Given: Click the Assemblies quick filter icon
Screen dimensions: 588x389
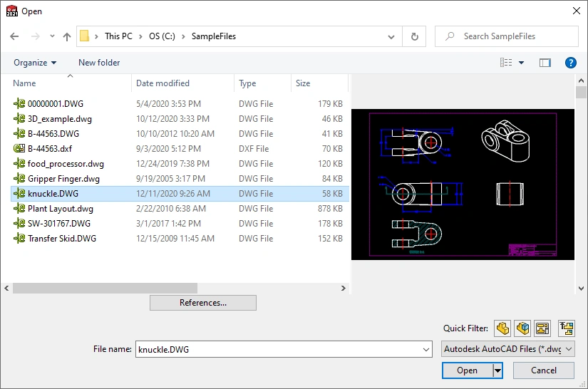Looking at the screenshot, I should click(522, 328).
